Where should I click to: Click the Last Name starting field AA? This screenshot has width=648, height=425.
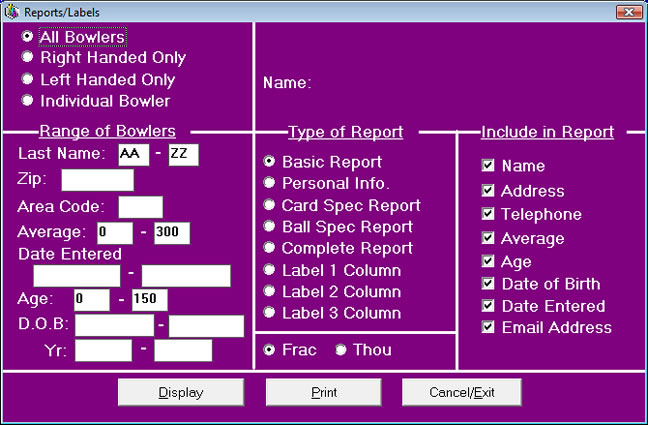click(131, 154)
